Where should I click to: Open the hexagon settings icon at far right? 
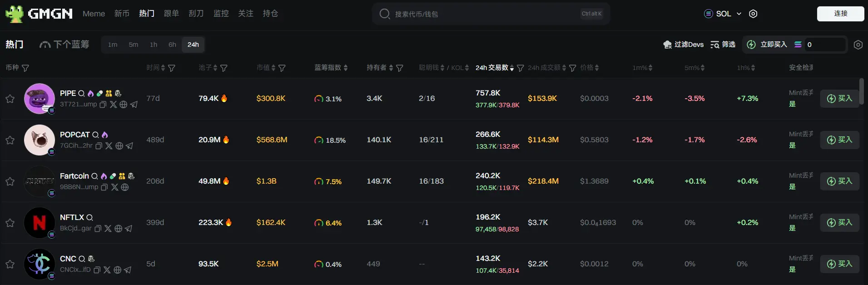858,45
